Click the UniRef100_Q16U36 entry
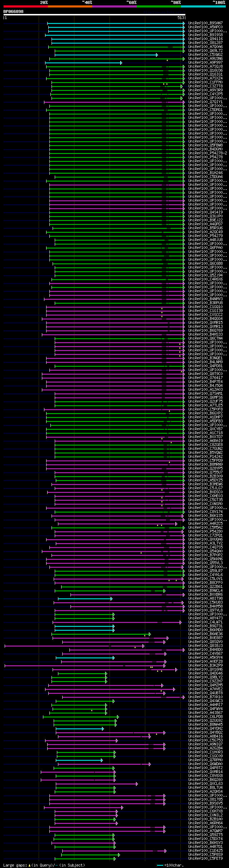 pos(205,71)
